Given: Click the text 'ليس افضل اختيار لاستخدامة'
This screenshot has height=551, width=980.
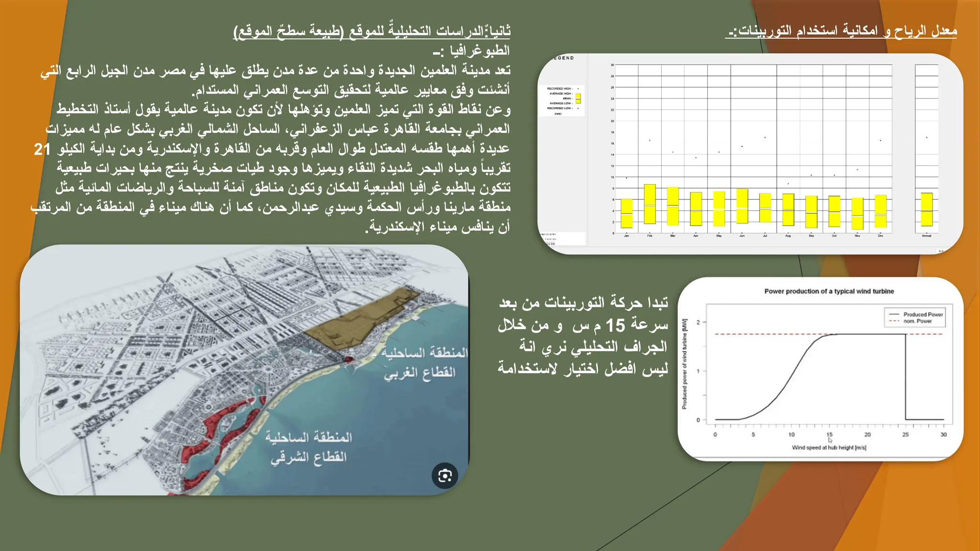Looking at the screenshot, I should coord(583,368).
